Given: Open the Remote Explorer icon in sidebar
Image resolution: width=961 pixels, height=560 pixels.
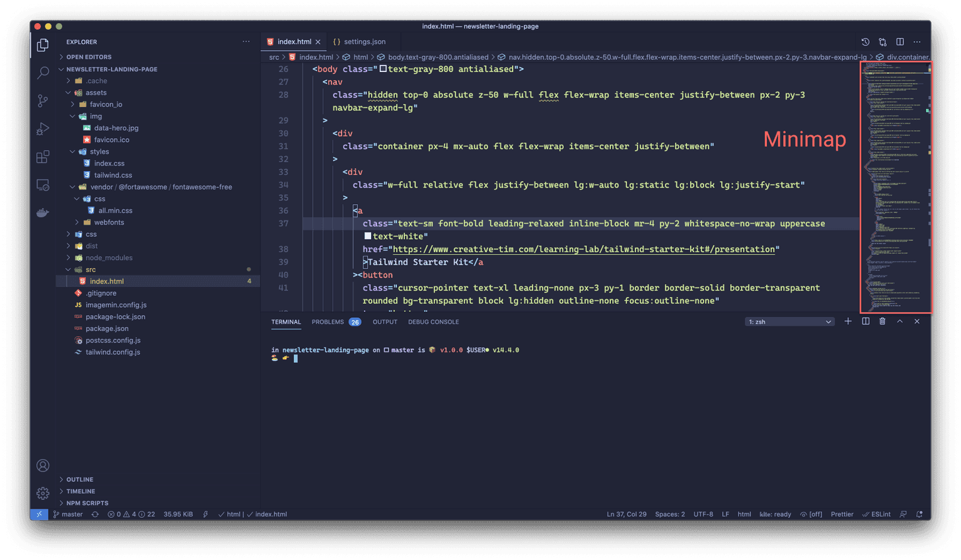Looking at the screenshot, I should click(42, 185).
